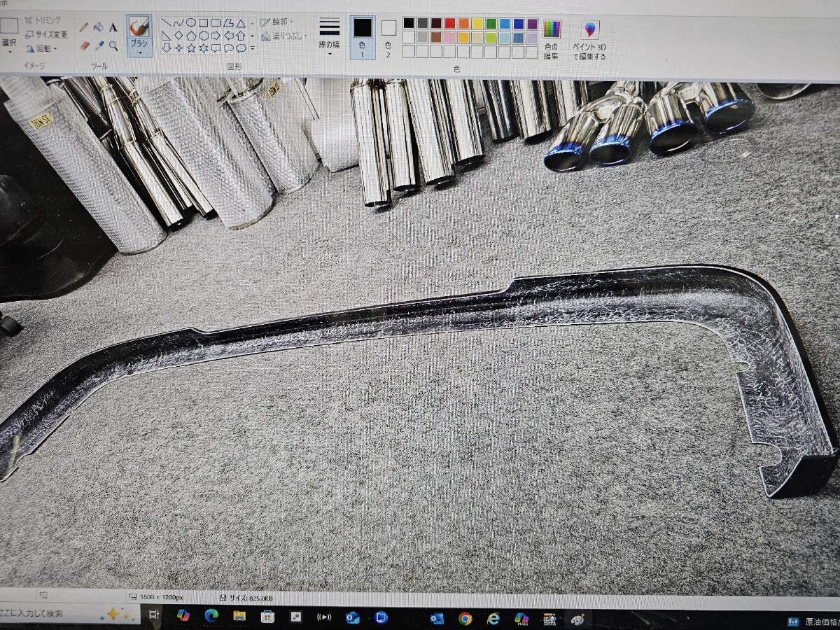Pick the green color swatch
This screenshot has height=630, width=840.
point(491,24)
